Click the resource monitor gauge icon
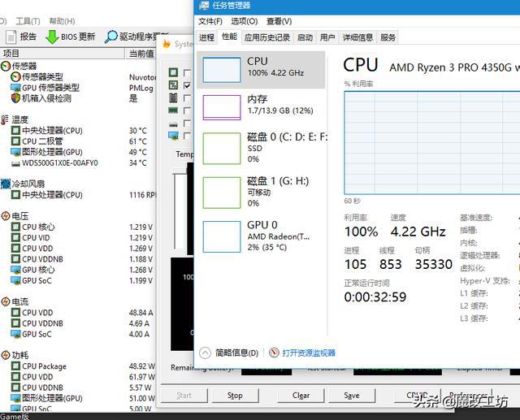Viewport: 520px width, 420px height. (274, 353)
